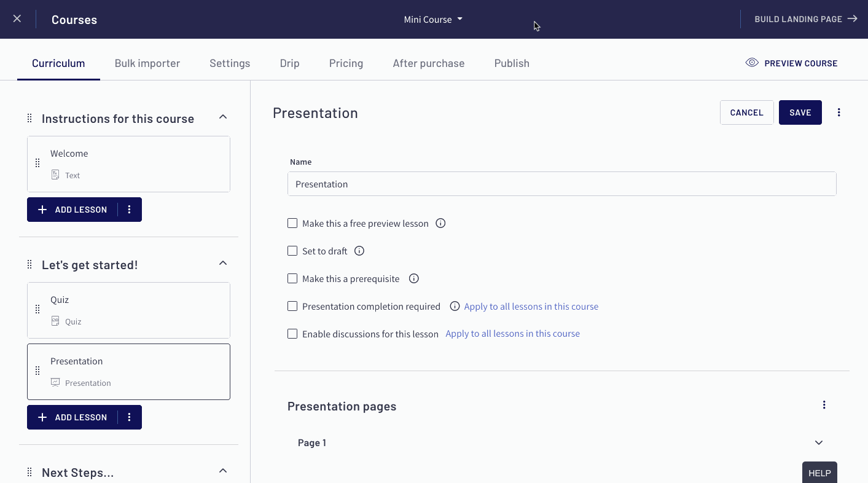The image size is (868, 483).
Task: Expand Page 1 with the chevron
Action: pyautogui.click(x=819, y=442)
